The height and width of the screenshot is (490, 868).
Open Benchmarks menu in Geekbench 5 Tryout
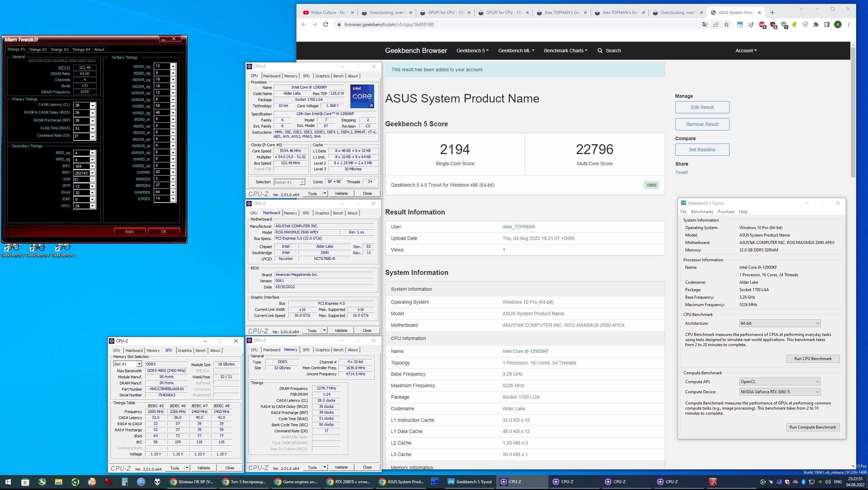pos(702,212)
